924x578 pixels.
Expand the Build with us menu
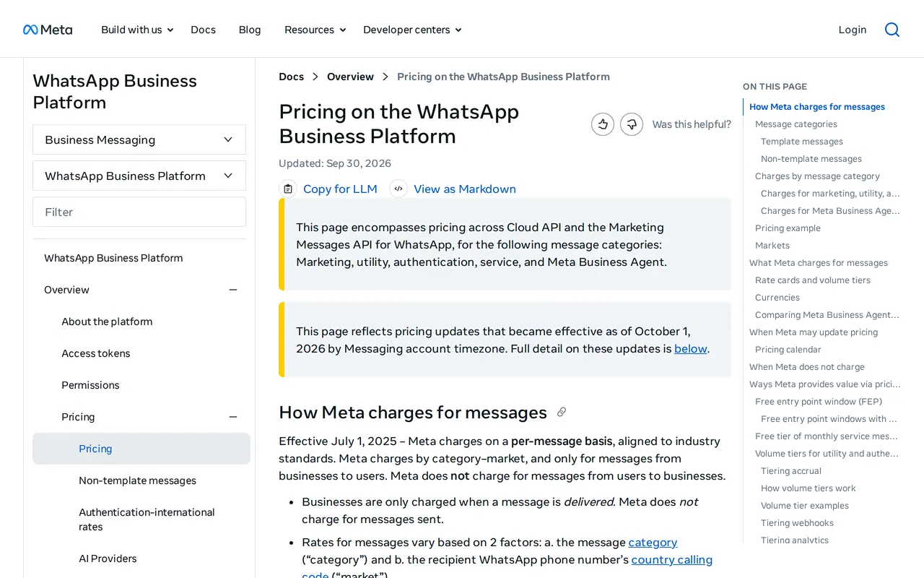(x=137, y=30)
